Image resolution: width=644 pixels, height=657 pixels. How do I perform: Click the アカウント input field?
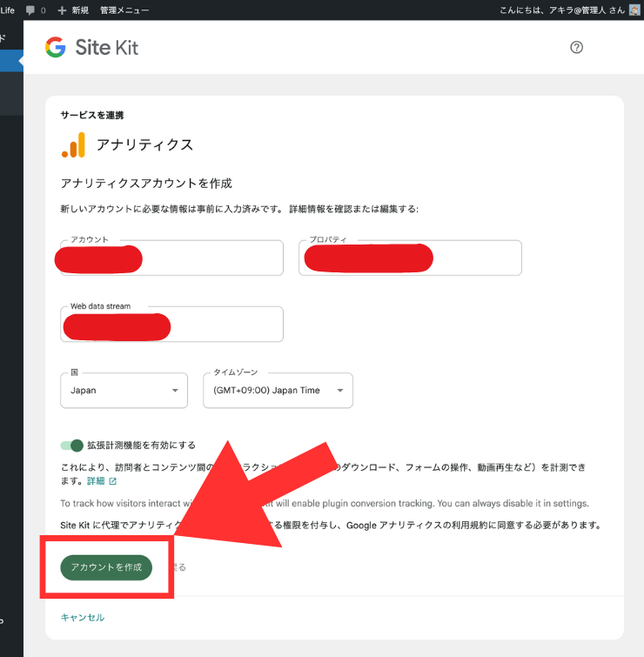171,258
